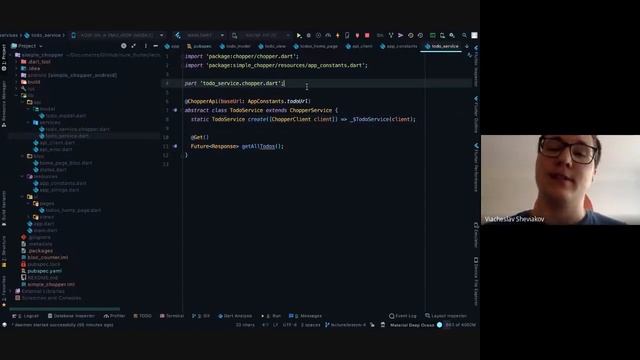The image size is (640, 360).
Task: Open Logcat tool window
Action: click(x=25, y=316)
